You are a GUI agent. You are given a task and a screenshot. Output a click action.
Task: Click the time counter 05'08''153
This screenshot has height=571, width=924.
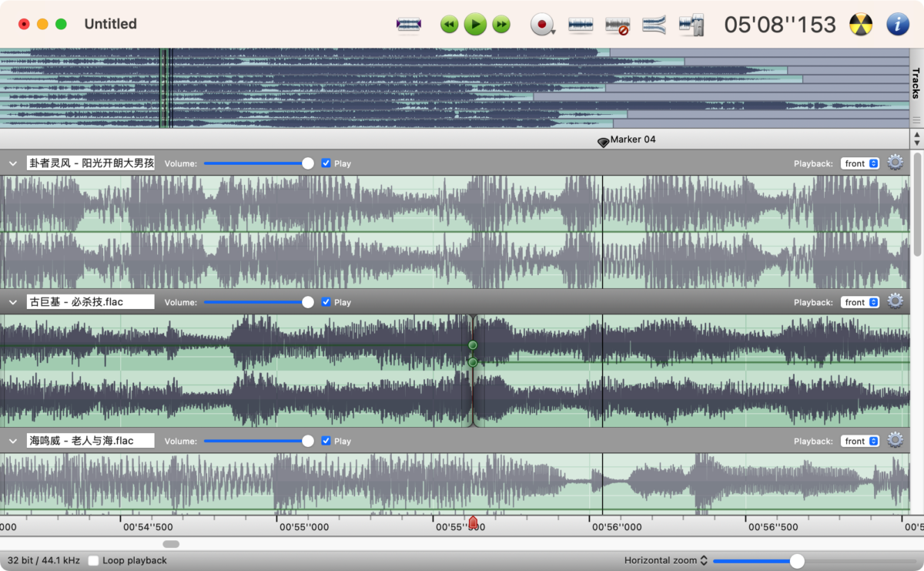click(780, 25)
